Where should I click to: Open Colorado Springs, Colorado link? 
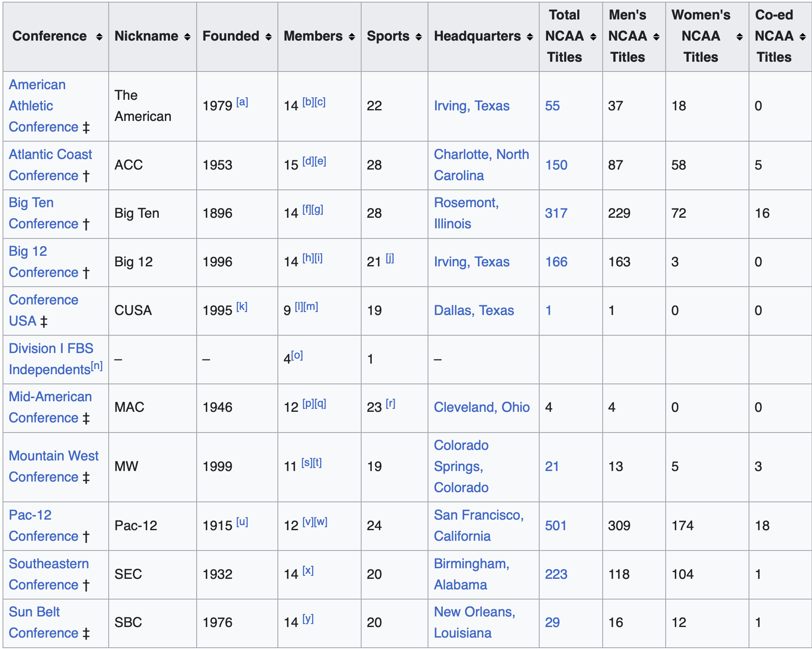[x=461, y=466]
